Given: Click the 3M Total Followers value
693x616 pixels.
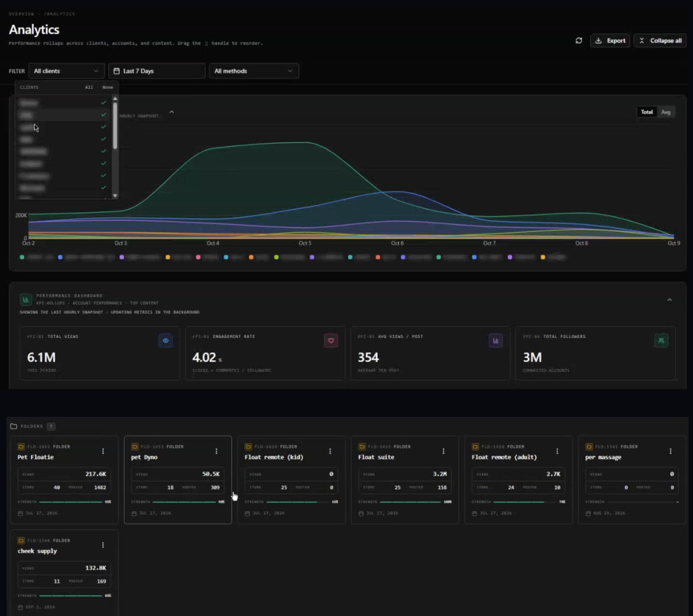Looking at the screenshot, I should [533, 357].
